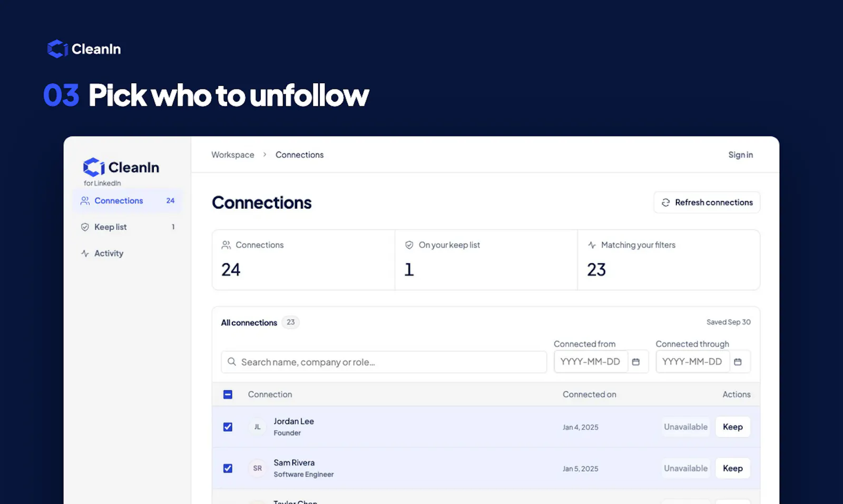843x504 pixels.
Task: Click the SR avatar for Sam Rivera
Action: pyautogui.click(x=257, y=468)
